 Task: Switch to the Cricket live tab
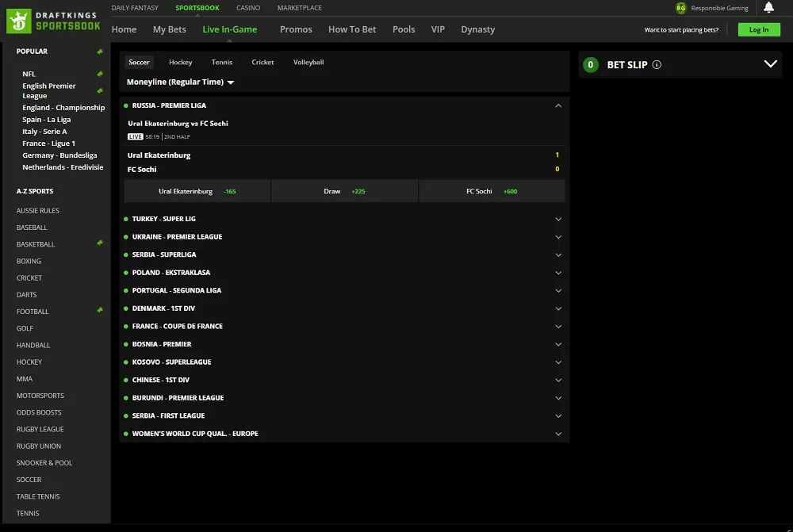[x=263, y=62]
